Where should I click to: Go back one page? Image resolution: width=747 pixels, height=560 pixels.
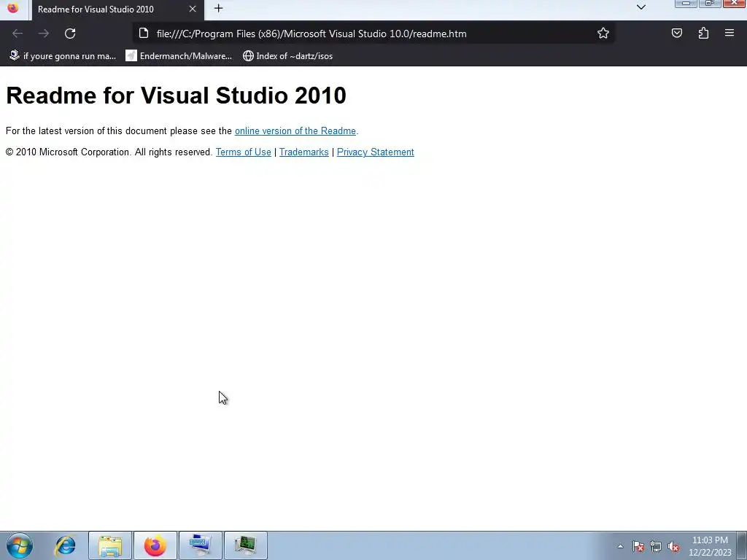pyautogui.click(x=18, y=34)
